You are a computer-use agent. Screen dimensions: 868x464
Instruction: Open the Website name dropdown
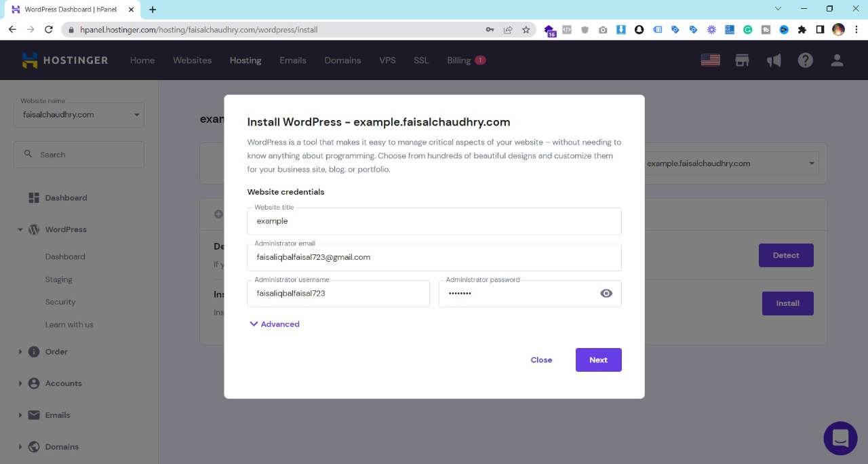(x=79, y=115)
